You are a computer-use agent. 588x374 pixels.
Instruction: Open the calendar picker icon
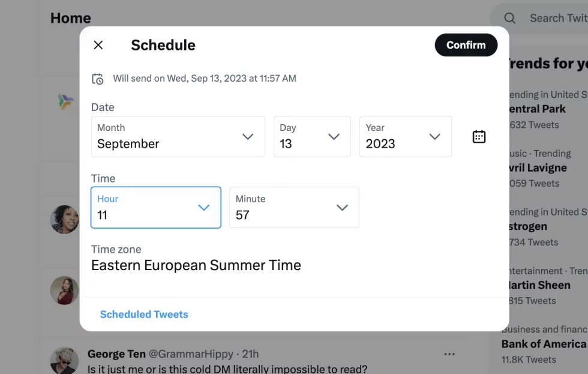pos(478,136)
